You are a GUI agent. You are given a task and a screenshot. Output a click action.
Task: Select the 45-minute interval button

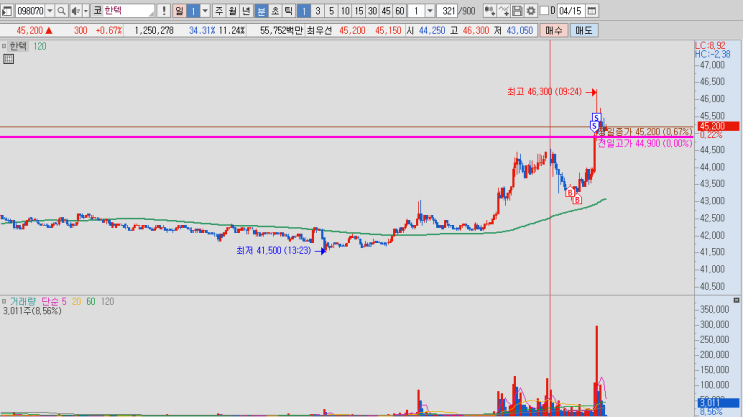[386, 10]
